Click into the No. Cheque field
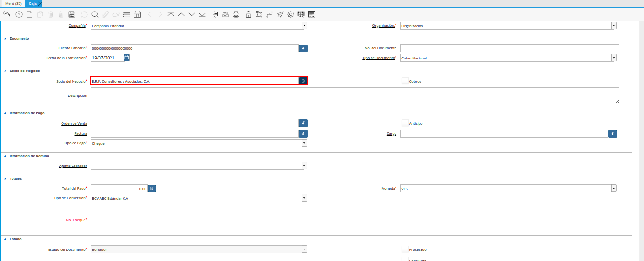 tap(200, 220)
